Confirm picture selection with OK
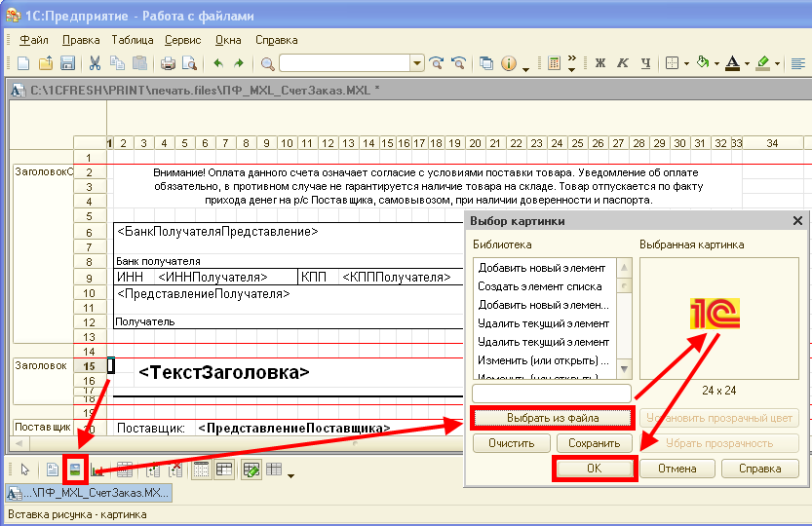 (594, 468)
